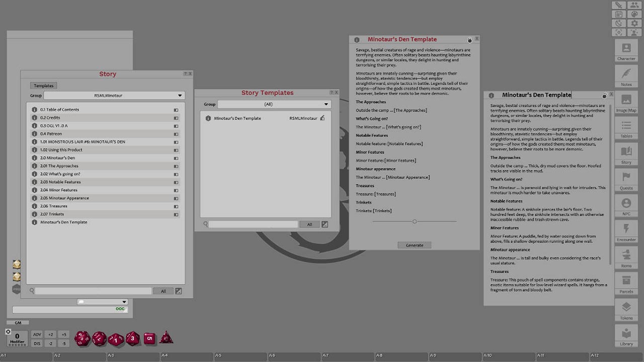This screenshot has width=644, height=362.
Task: Open the Library sidebar panel
Action: (626, 336)
